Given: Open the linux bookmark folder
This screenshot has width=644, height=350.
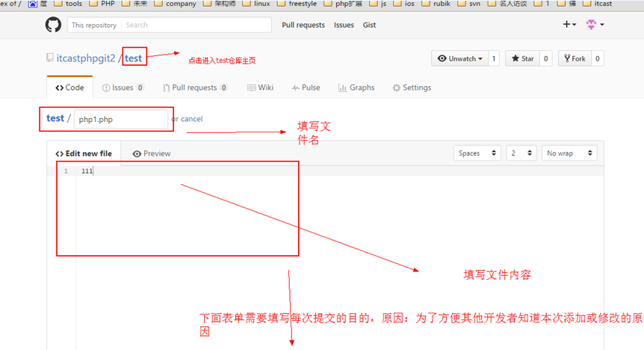Looking at the screenshot, I should pos(256,4).
